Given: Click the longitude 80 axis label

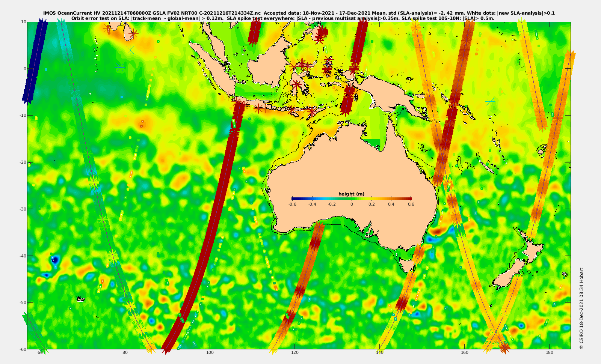Looking at the screenshot, I should tap(125, 352).
